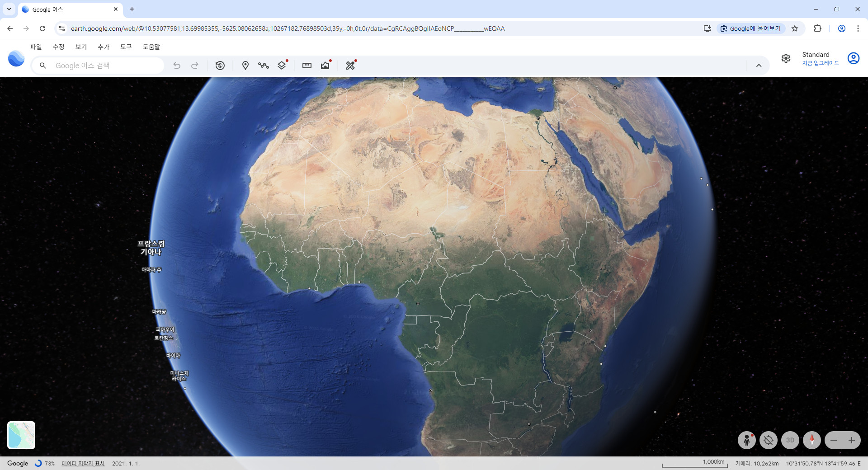The height and width of the screenshot is (470, 868).
Task: Open historical imagery clock tool
Action: [x=220, y=66]
